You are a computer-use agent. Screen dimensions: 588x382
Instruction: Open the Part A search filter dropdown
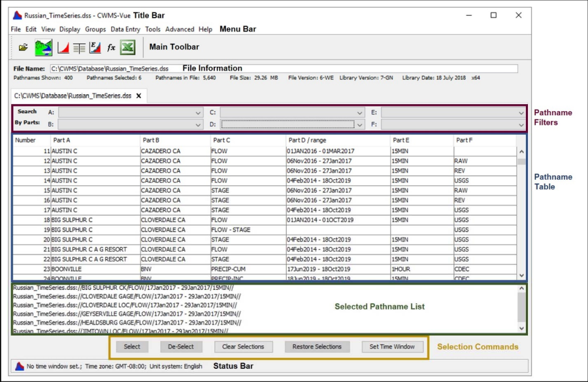198,112
